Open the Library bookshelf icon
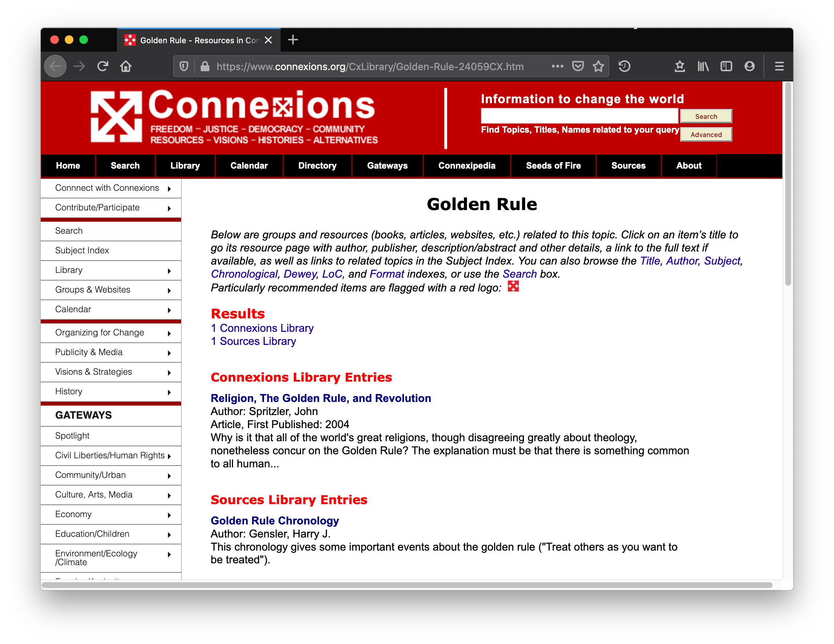This screenshot has width=834, height=644. point(703,67)
